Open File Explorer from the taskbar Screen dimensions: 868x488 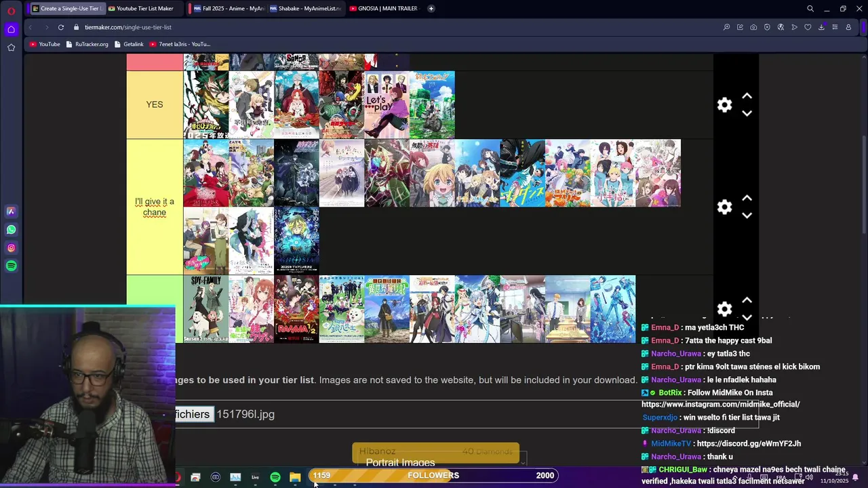click(x=295, y=477)
